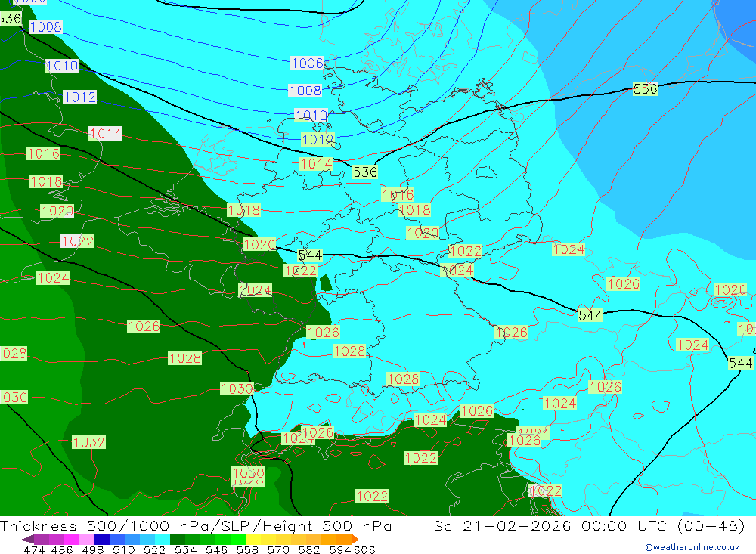Viewport: 756px width, 554px height.
Task: Pick the light pink legend swatch
Action: 87,539
